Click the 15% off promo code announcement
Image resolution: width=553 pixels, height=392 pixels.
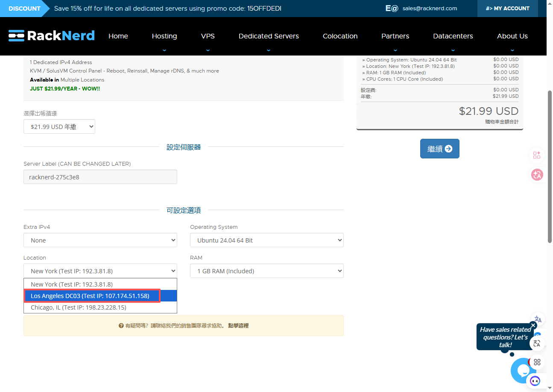point(168,9)
